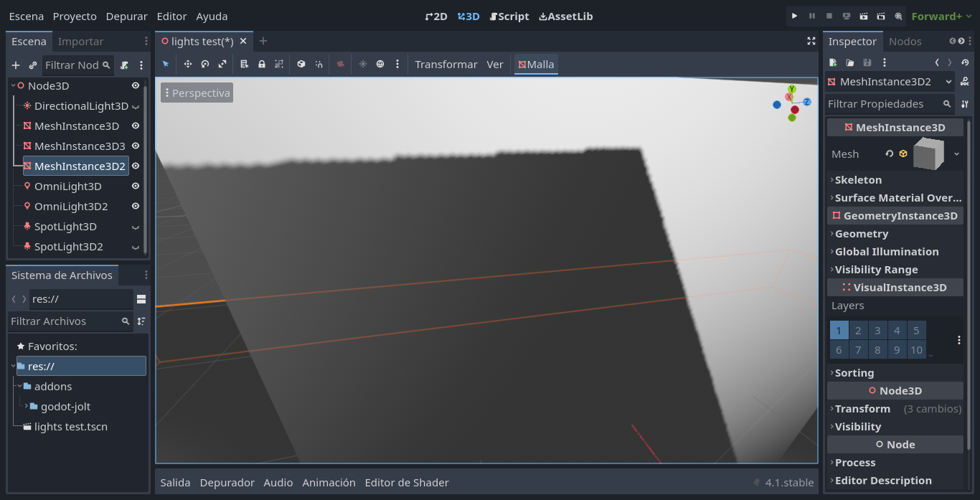Screen dimensions: 980x500
Task: Save the current resource with the floppy icon
Action: pos(867,62)
